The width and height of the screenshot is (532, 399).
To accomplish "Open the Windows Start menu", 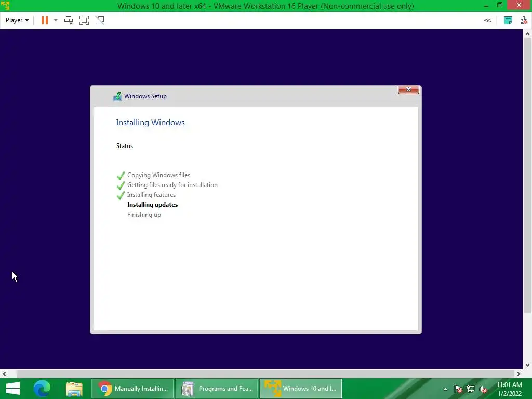I will click(13, 389).
